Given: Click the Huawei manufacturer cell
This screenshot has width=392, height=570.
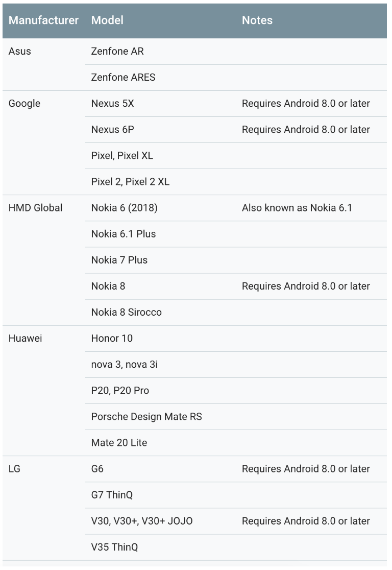Looking at the screenshot, I should click(26, 339).
